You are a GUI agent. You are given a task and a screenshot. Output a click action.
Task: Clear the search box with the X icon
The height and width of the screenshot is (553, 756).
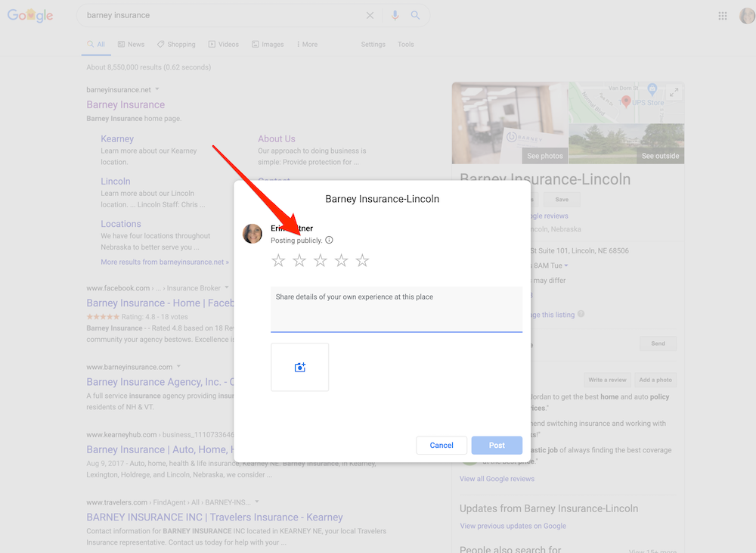tap(370, 15)
